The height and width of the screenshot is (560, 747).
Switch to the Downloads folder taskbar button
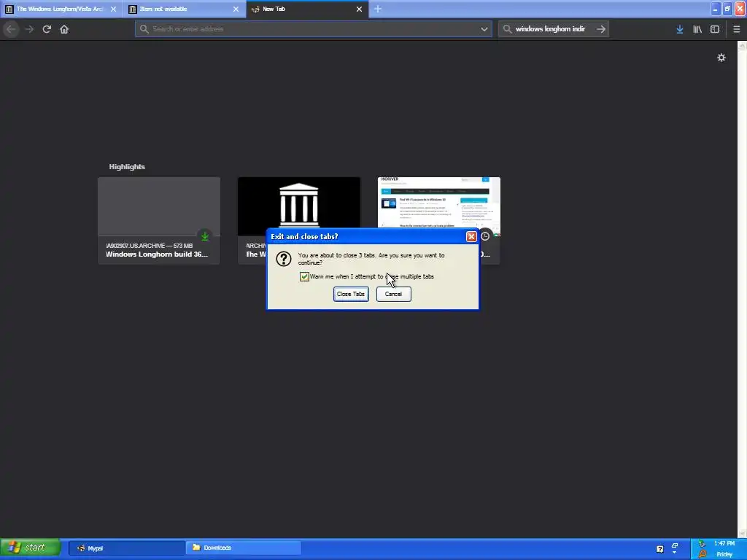pyautogui.click(x=244, y=548)
